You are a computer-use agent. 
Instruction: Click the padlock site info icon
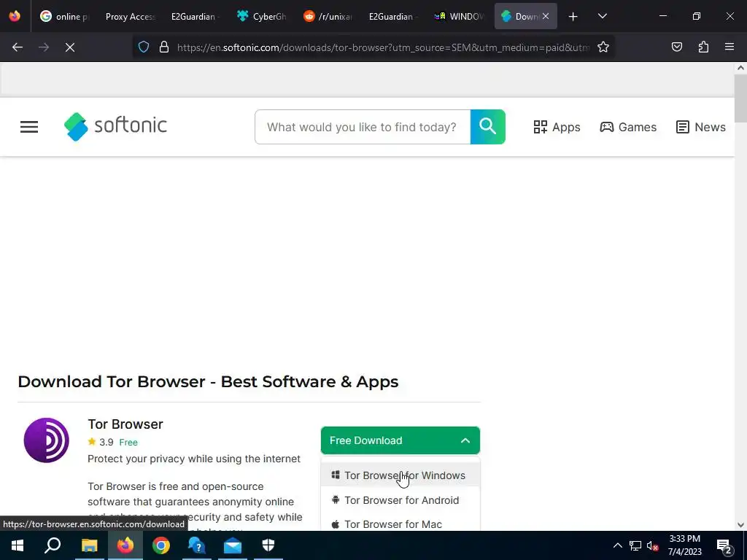coord(164,47)
